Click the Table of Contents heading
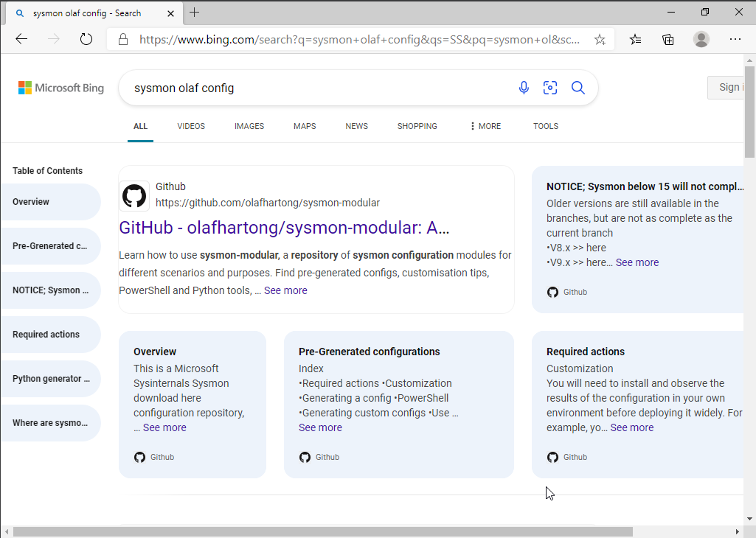This screenshot has width=756, height=538. click(47, 171)
